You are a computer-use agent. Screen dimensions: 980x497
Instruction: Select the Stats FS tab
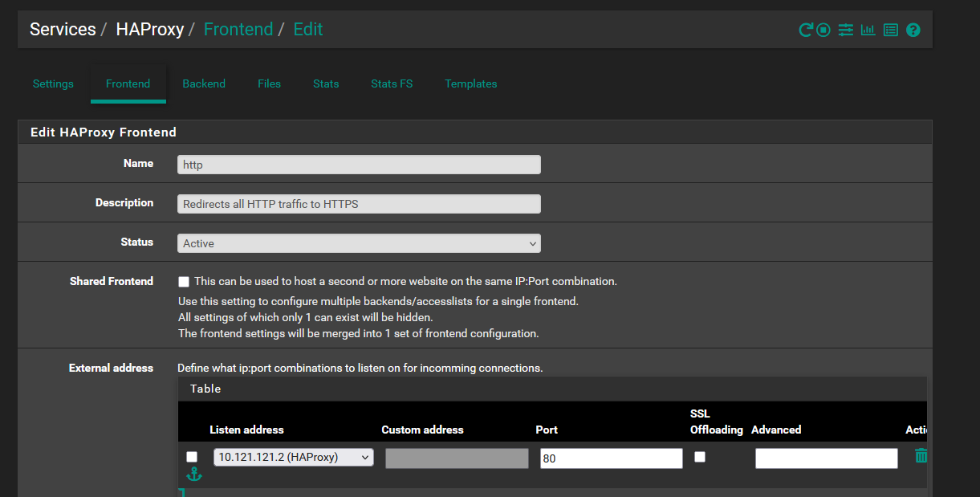[x=391, y=84]
